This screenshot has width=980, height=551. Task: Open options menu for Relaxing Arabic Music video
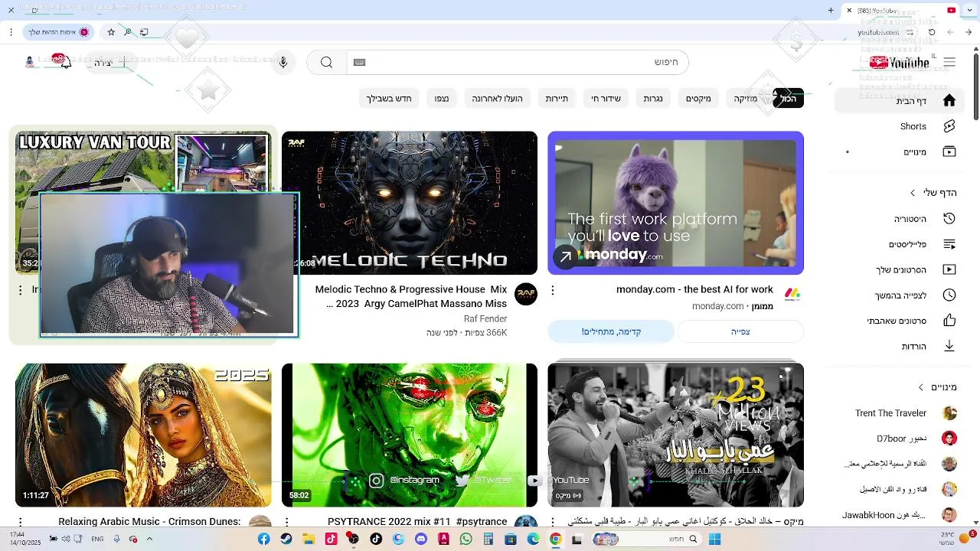point(21,522)
